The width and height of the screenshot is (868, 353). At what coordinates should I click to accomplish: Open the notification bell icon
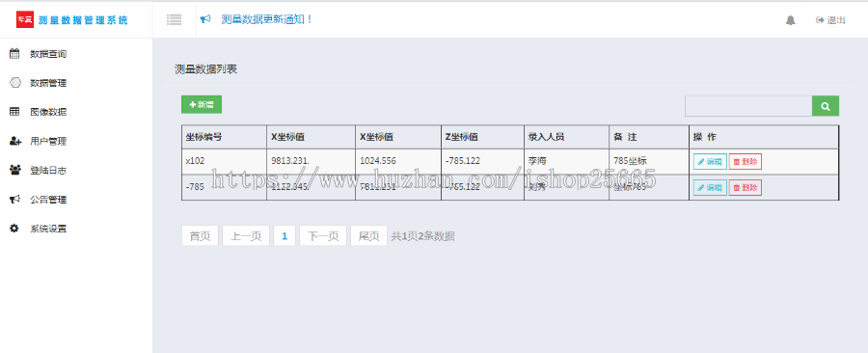(x=791, y=20)
